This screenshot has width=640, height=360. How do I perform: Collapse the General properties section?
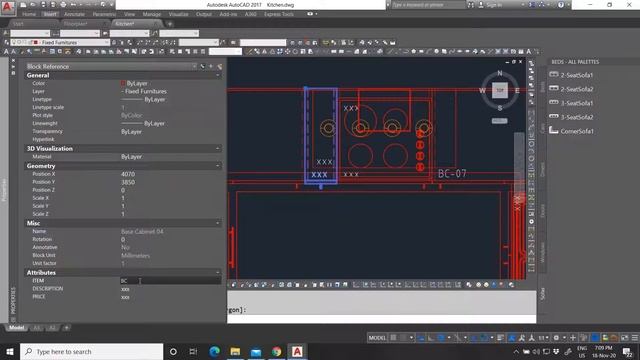(217, 75)
